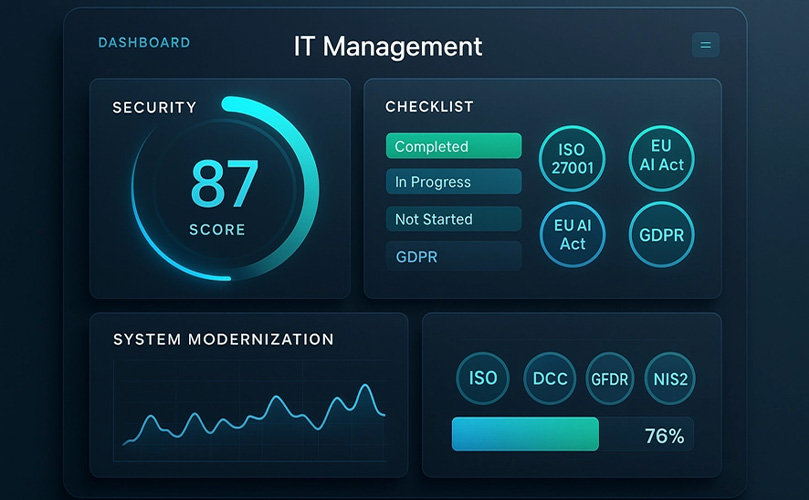
Task: Click the DCC circle badge
Action: point(549,378)
